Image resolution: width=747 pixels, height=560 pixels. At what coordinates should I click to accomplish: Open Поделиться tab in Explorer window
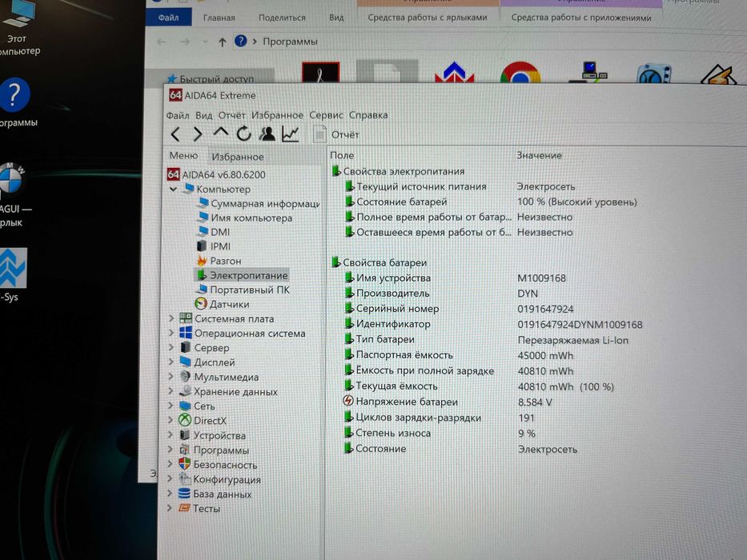(282, 18)
